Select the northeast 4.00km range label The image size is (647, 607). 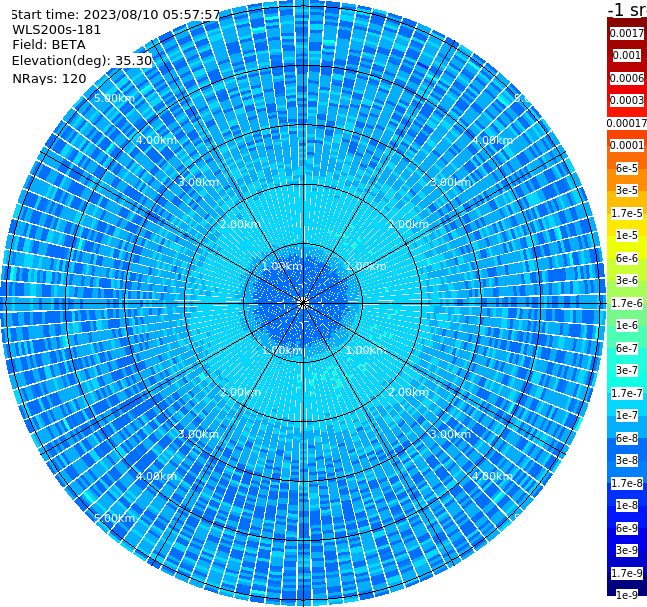(492, 140)
